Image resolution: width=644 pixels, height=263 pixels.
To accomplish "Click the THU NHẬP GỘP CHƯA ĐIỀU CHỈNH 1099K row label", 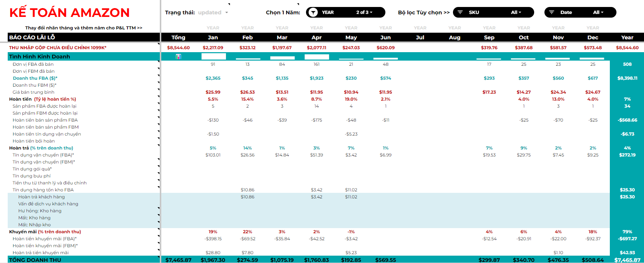I will [x=58, y=48].
